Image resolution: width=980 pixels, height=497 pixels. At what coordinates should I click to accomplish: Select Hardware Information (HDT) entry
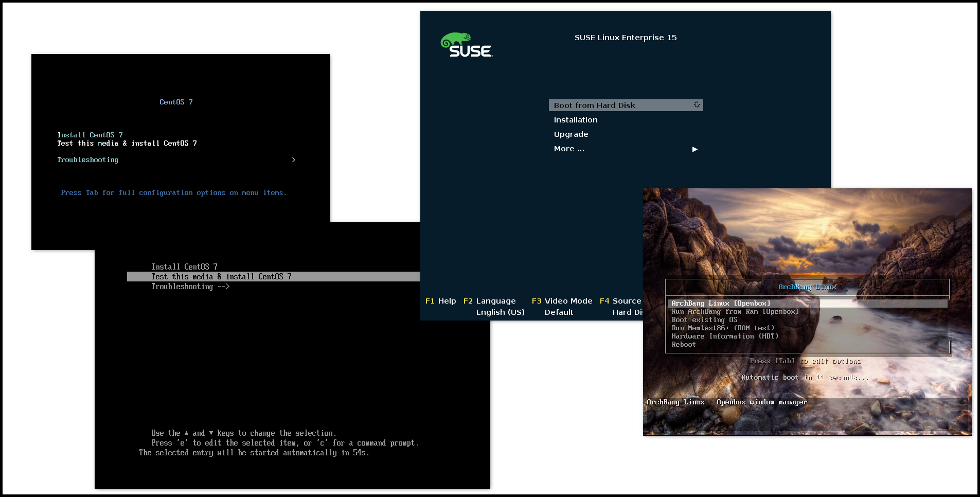tap(725, 336)
